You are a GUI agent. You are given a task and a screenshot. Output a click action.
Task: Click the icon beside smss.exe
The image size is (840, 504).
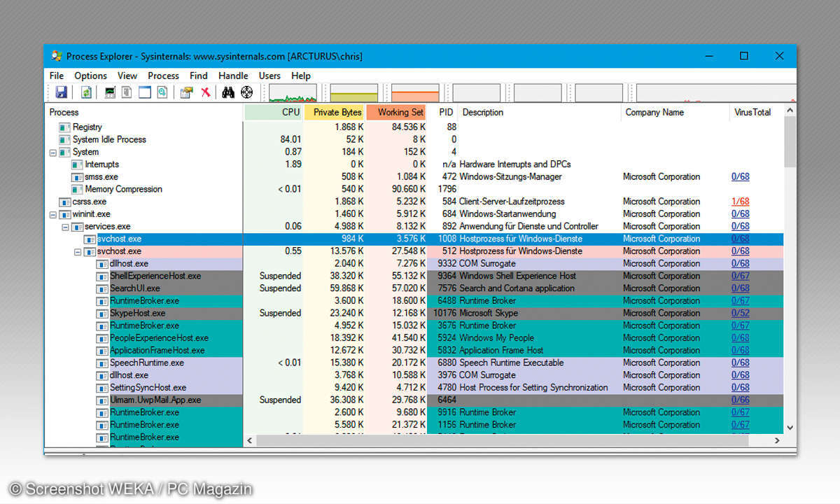click(x=77, y=177)
